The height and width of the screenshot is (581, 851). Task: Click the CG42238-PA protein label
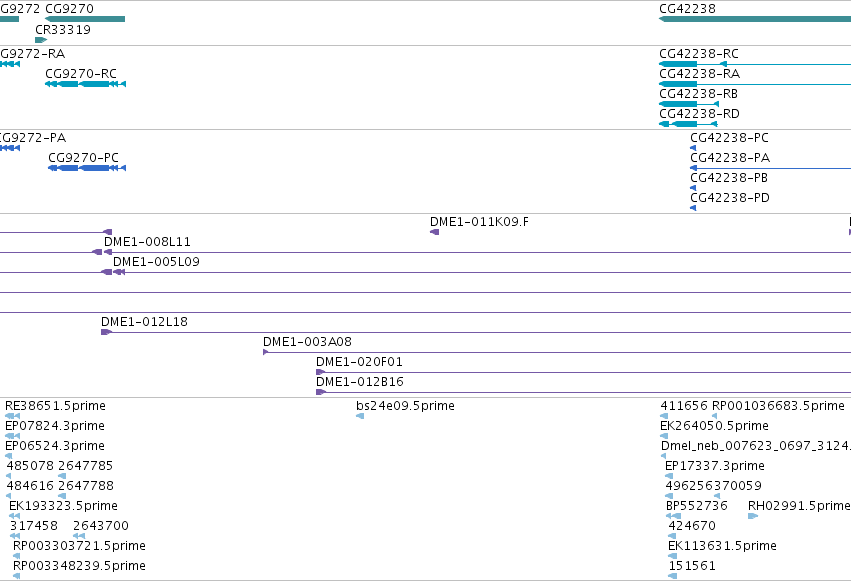730,158
